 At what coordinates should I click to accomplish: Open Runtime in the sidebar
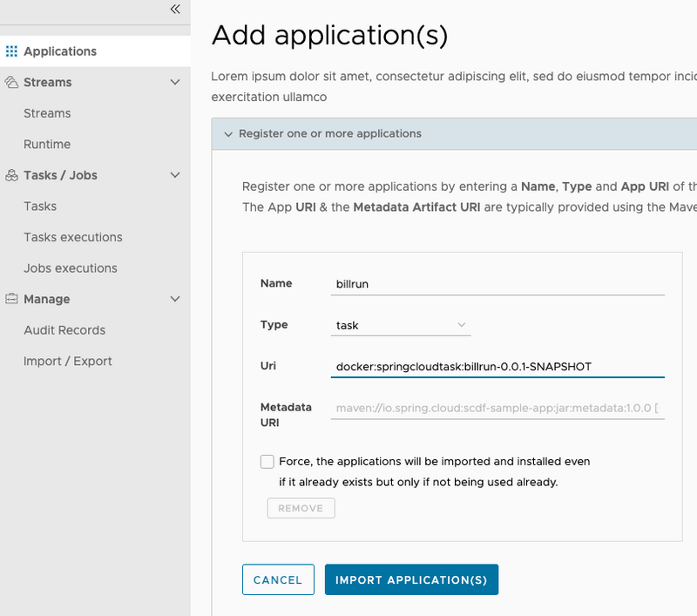[x=47, y=145]
